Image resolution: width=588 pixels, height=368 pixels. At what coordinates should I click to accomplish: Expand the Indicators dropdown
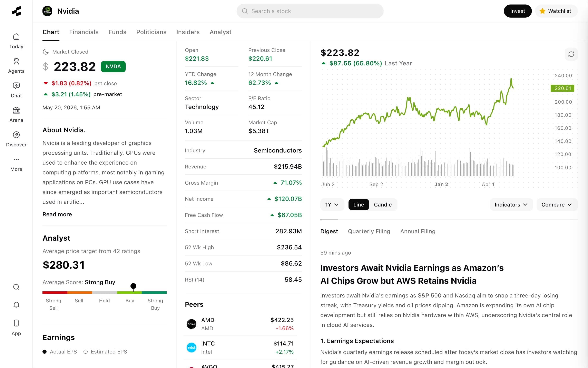point(511,204)
